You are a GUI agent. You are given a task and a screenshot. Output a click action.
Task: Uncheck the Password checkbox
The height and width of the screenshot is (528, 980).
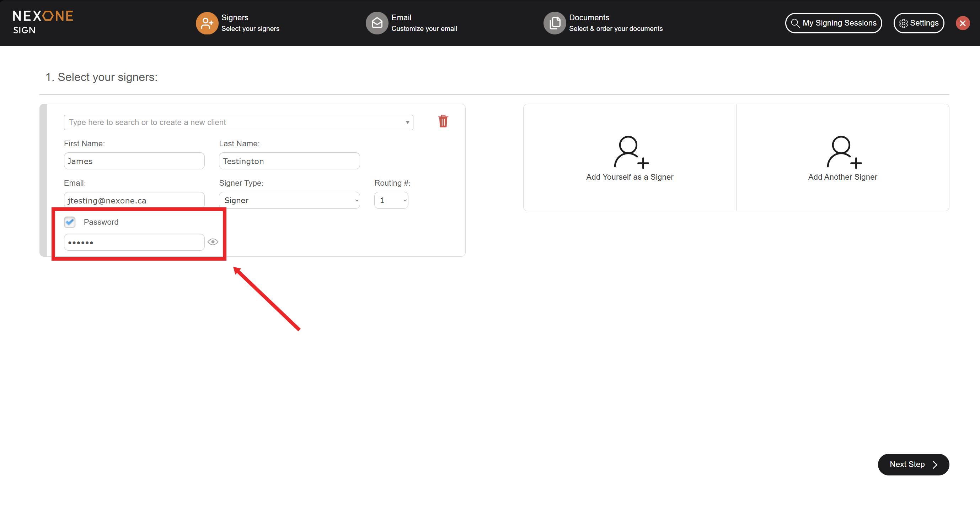(70, 222)
